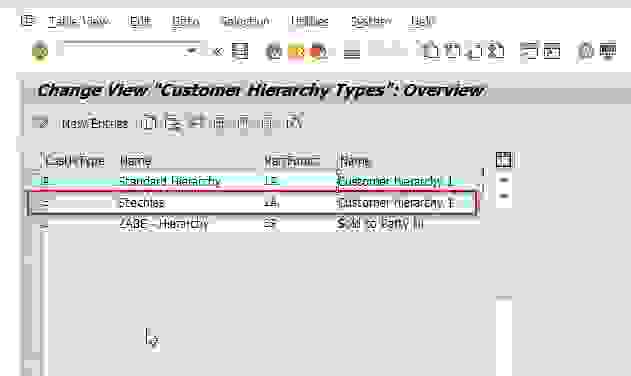
Task: Click the table scroll-up arrow
Action: pyautogui.click(x=504, y=180)
